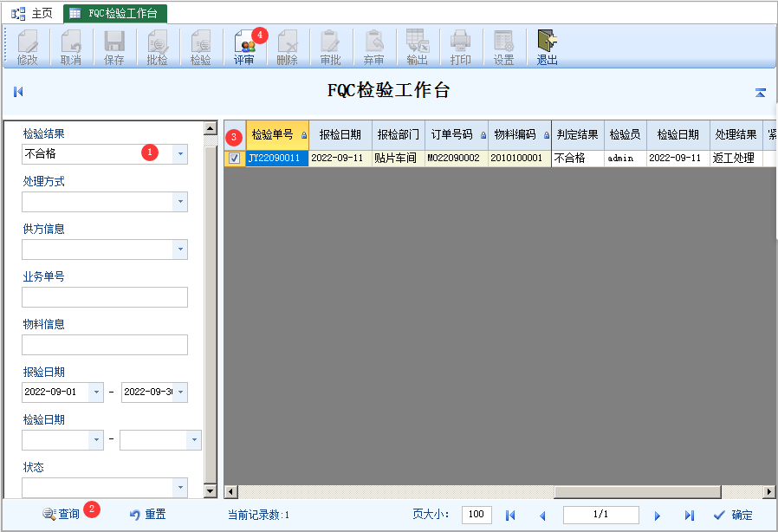
Task: Select the cell 贴片车间
Action: point(399,159)
